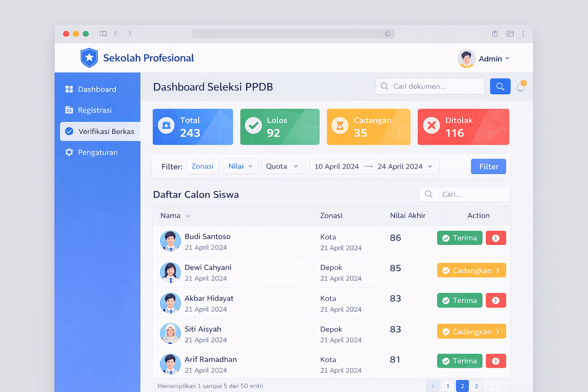Click Cadangkan for Dewi Cahyani
Screen dimensions: 588x392
tap(471, 270)
